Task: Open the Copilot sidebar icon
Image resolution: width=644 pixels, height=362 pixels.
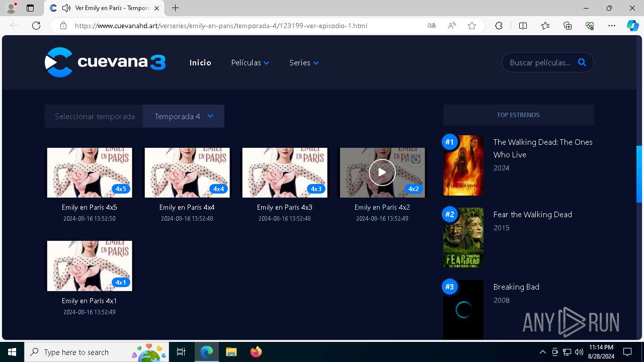Action: click(x=632, y=26)
